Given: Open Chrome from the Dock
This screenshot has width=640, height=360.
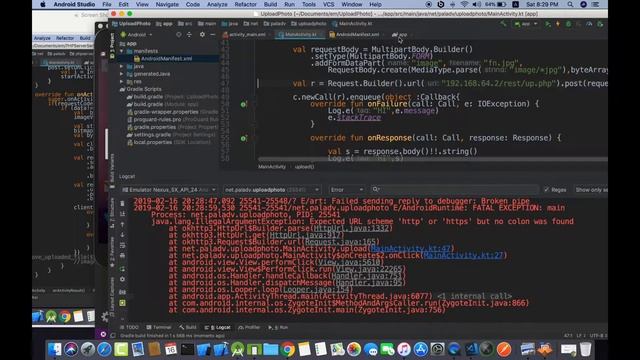Looking at the screenshot, I should pos(288,350).
